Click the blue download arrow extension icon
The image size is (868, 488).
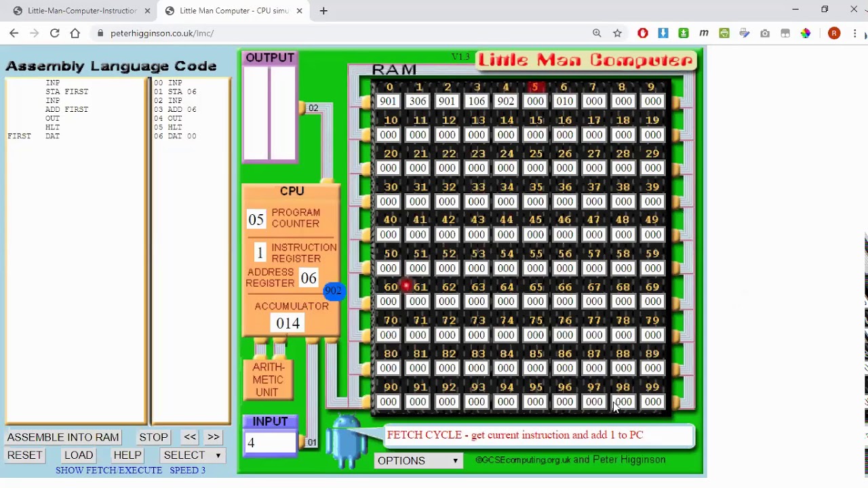click(663, 33)
